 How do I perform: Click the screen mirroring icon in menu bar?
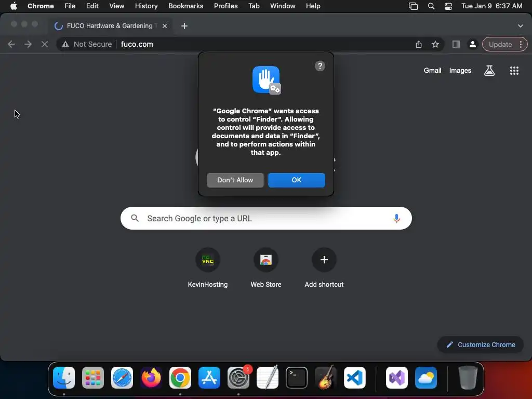[x=413, y=6]
